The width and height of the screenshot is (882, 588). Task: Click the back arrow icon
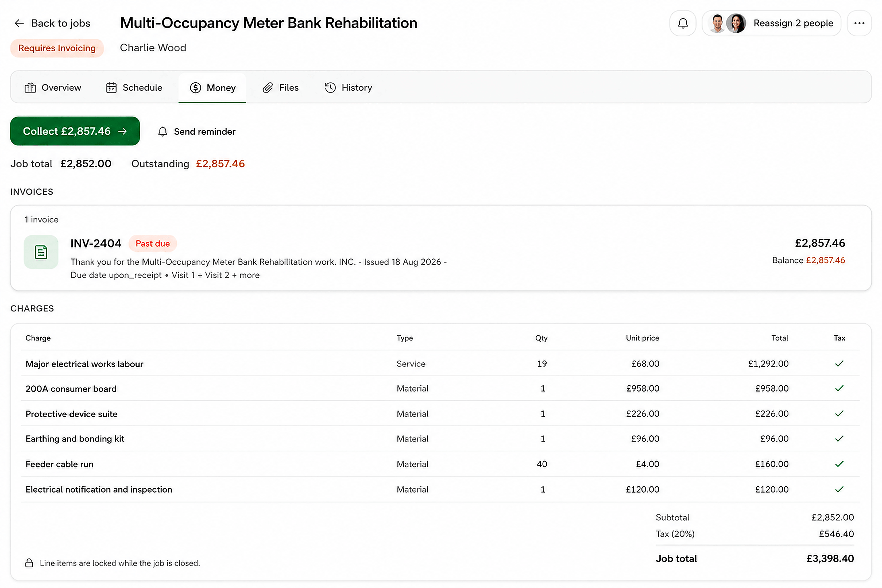[x=19, y=23]
